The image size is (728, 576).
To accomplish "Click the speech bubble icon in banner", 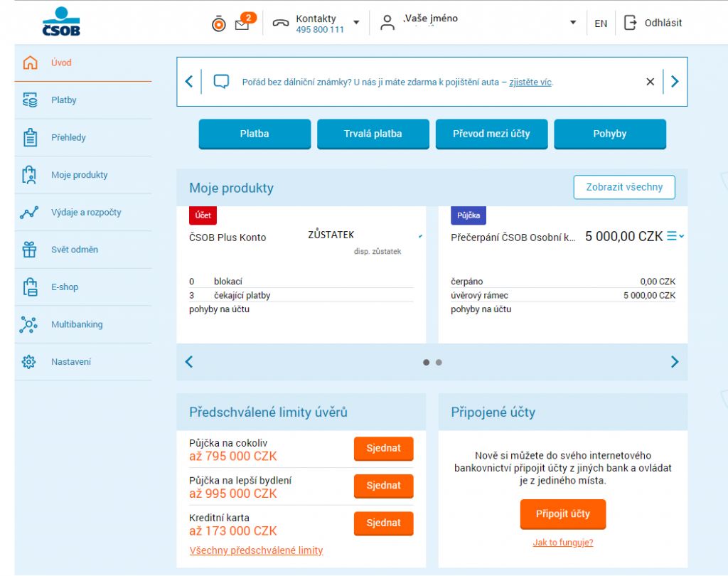I will point(222,81).
